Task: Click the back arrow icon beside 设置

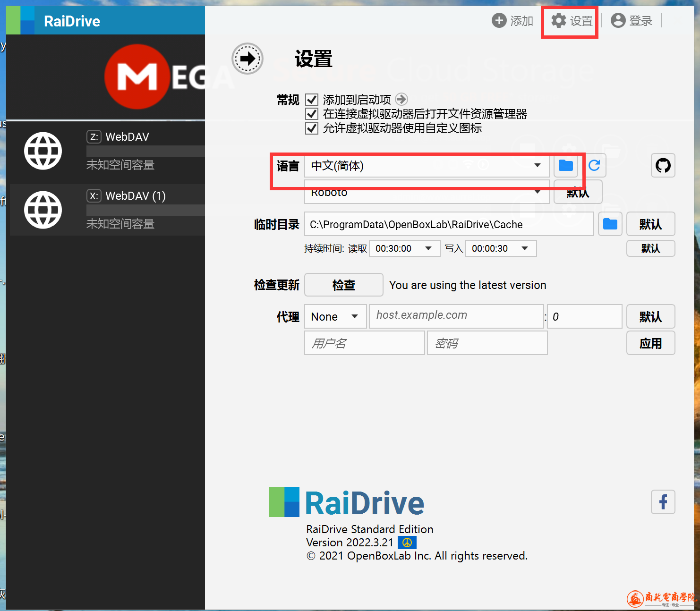Action: click(x=247, y=59)
